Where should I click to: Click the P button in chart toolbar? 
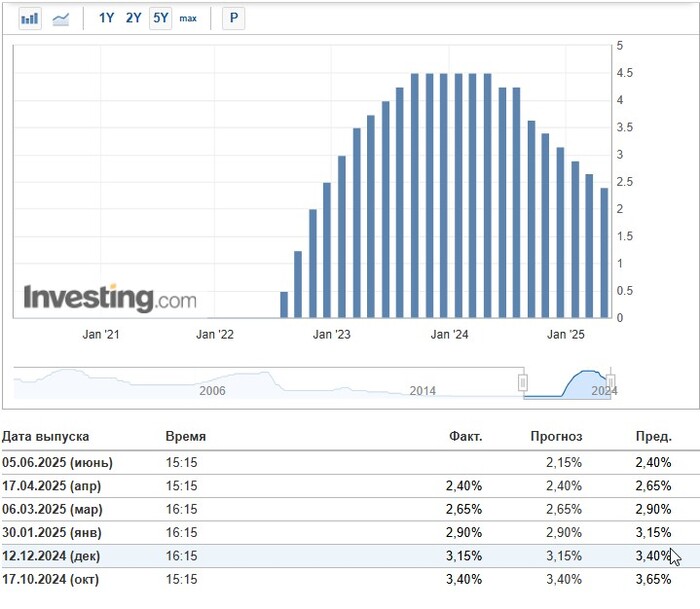click(x=233, y=18)
